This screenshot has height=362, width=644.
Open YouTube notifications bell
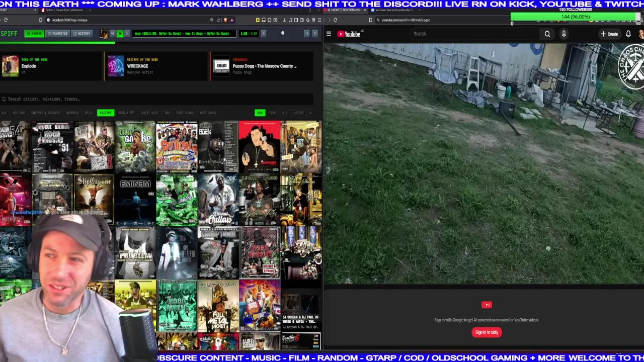pos(628,34)
